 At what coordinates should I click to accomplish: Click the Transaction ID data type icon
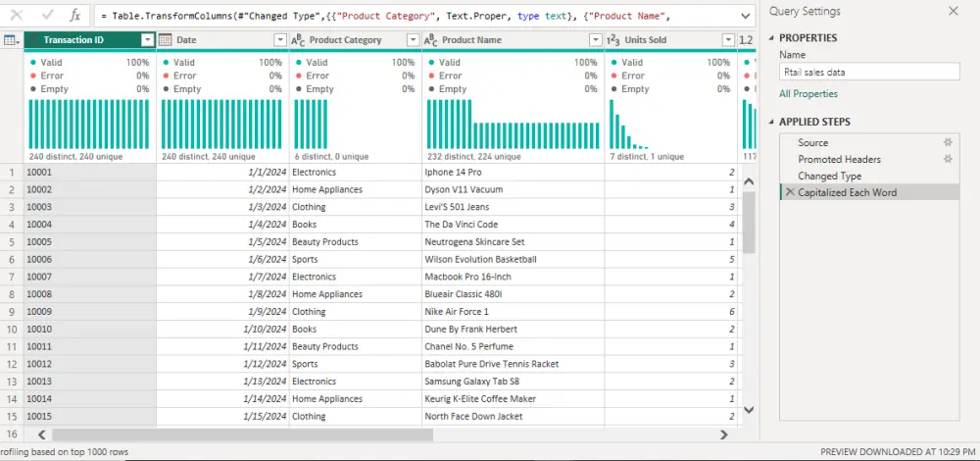(x=33, y=40)
